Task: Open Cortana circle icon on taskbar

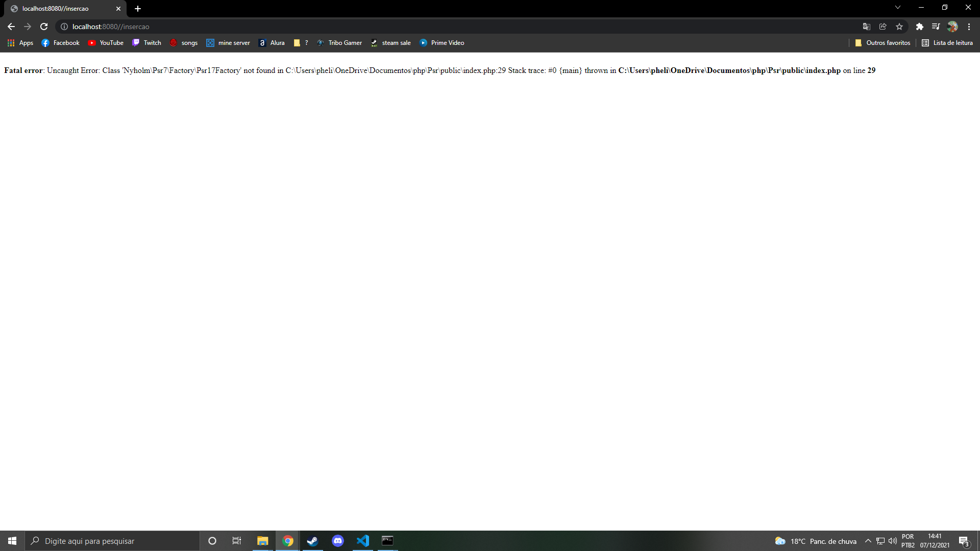Action: pyautogui.click(x=212, y=541)
